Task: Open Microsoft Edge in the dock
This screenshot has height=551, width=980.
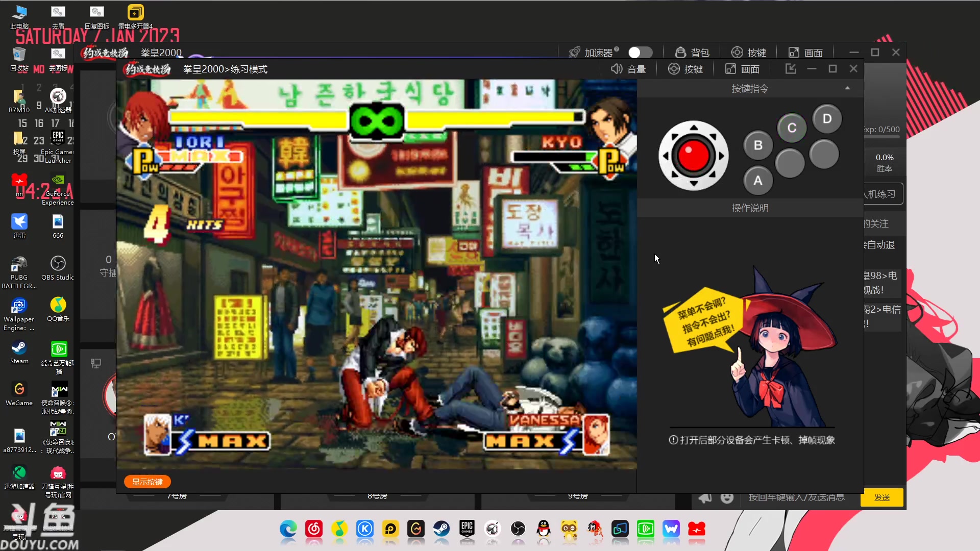Action: click(x=288, y=529)
